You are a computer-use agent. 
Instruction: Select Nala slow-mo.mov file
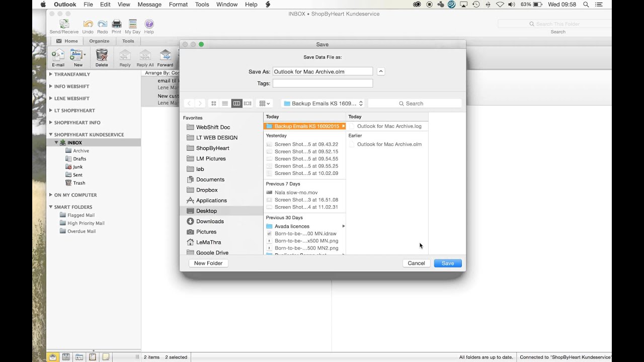pyautogui.click(x=305, y=193)
